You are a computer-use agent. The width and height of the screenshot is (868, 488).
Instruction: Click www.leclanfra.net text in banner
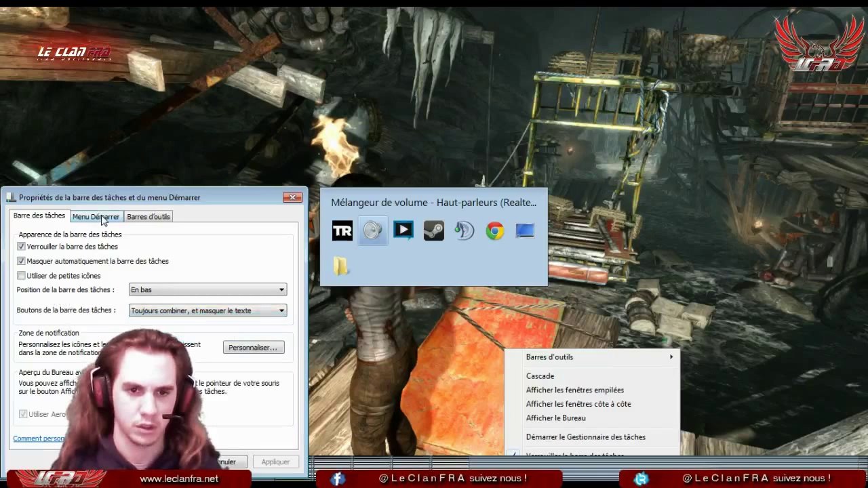[x=179, y=479]
